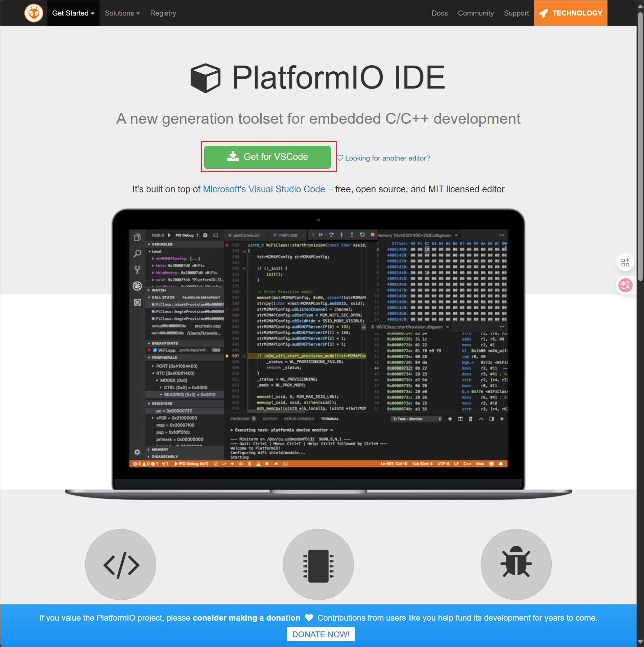Image resolution: width=644 pixels, height=647 pixels.
Task: Click the rocket icon beside TECHNOLOGY
Action: pos(543,13)
